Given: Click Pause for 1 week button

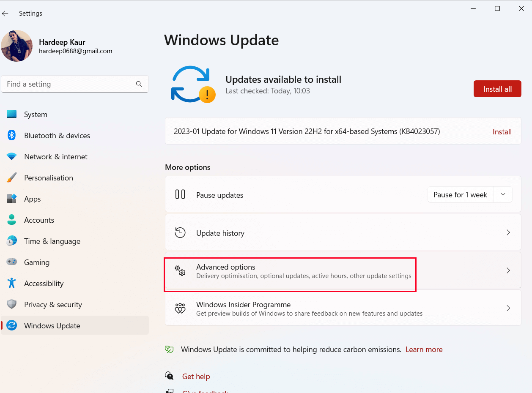Looking at the screenshot, I should 461,195.
